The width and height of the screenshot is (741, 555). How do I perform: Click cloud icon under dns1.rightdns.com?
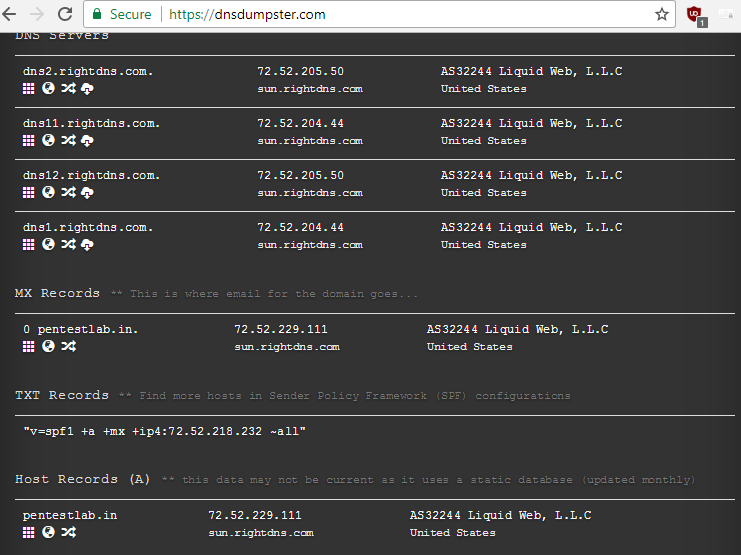click(x=87, y=244)
